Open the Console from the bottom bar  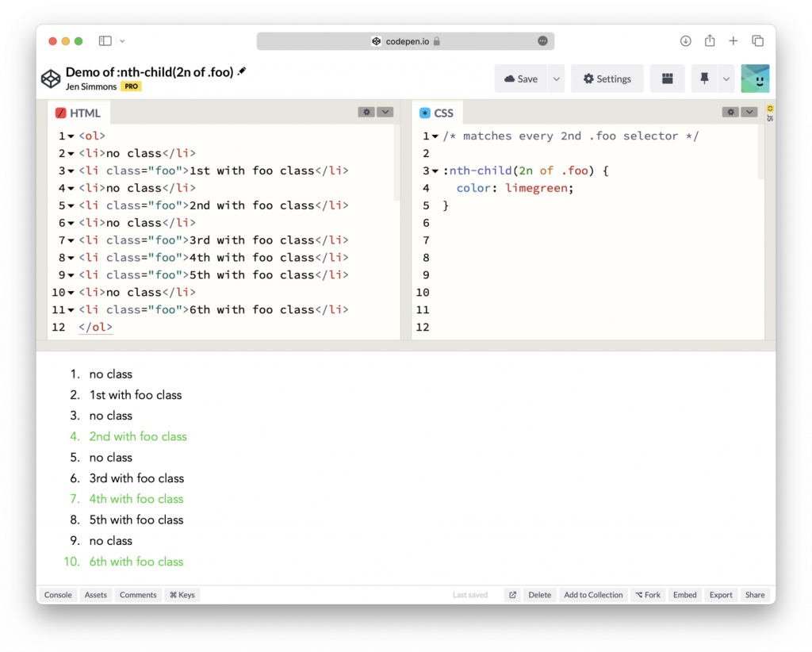tap(58, 594)
